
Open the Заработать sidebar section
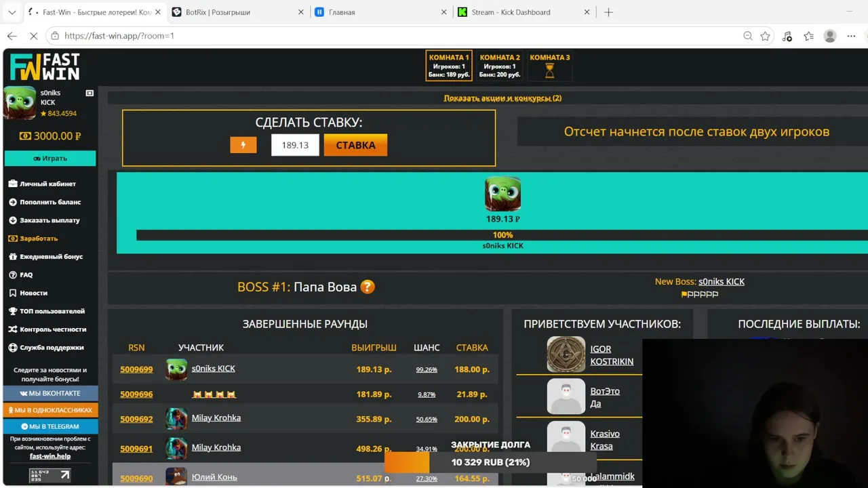[x=39, y=239]
